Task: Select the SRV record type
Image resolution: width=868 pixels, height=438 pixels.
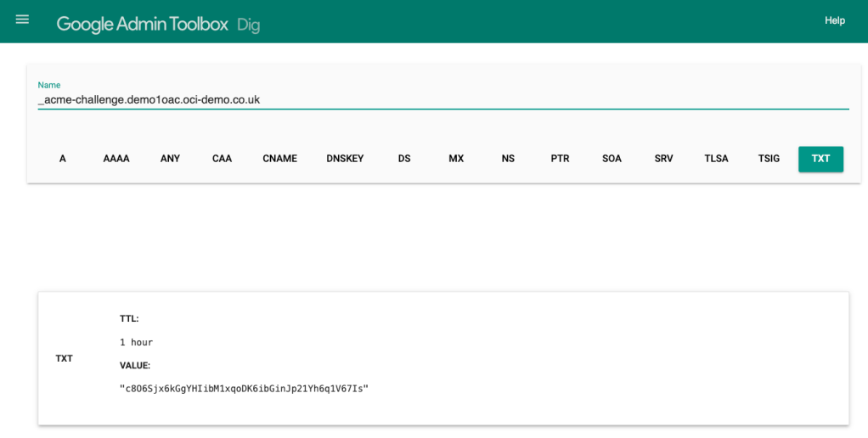Action: (663, 159)
